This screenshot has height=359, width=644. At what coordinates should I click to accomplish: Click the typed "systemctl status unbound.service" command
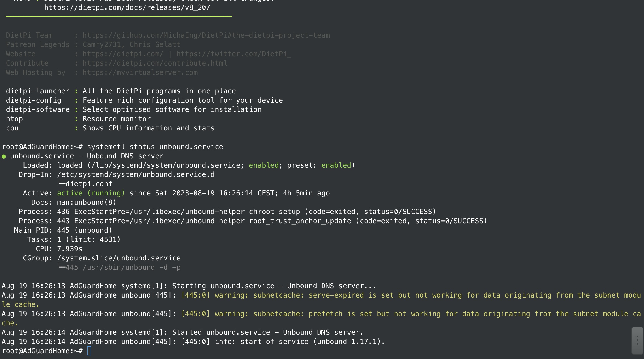click(155, 147)
